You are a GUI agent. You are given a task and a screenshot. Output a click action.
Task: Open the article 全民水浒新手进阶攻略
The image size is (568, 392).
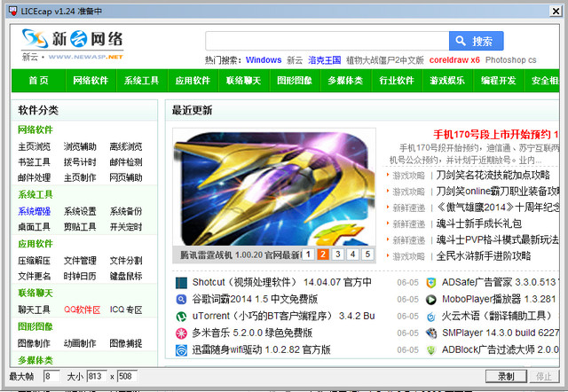(x=484, y=256)
